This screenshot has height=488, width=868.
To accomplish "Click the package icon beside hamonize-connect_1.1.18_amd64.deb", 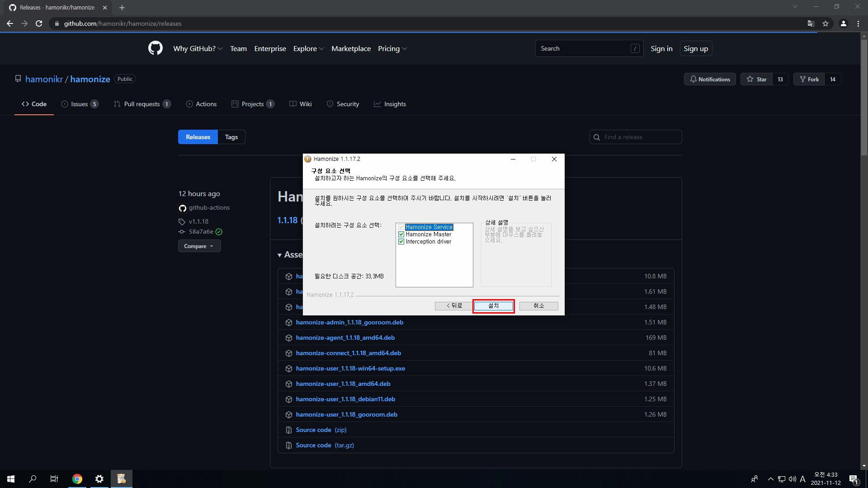I will tap(289, 353).
